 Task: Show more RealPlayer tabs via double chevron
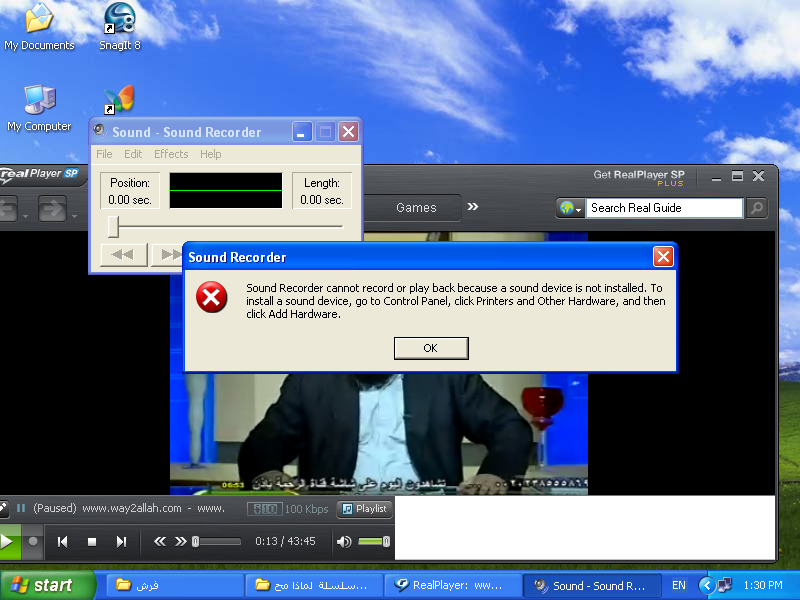(x=473, y=207)
